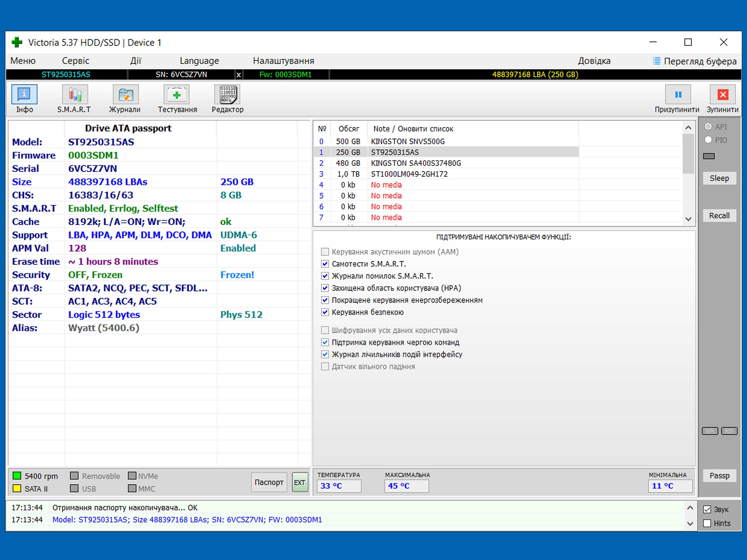The image size is (747, 560).
Task: Open the Language menu
Action: tap(199, 61)
